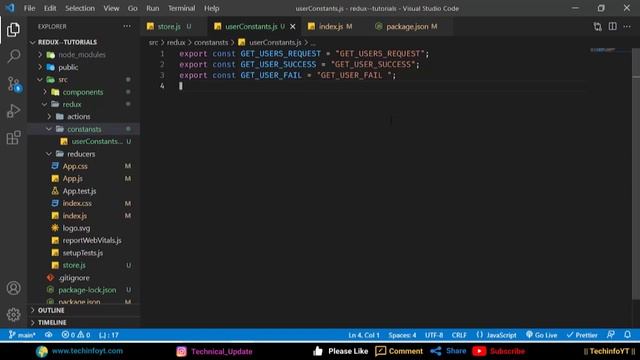Open reportWebVitals.js in explorer
Viewport: 640px width, 360px height.
(x=84, y=240)
